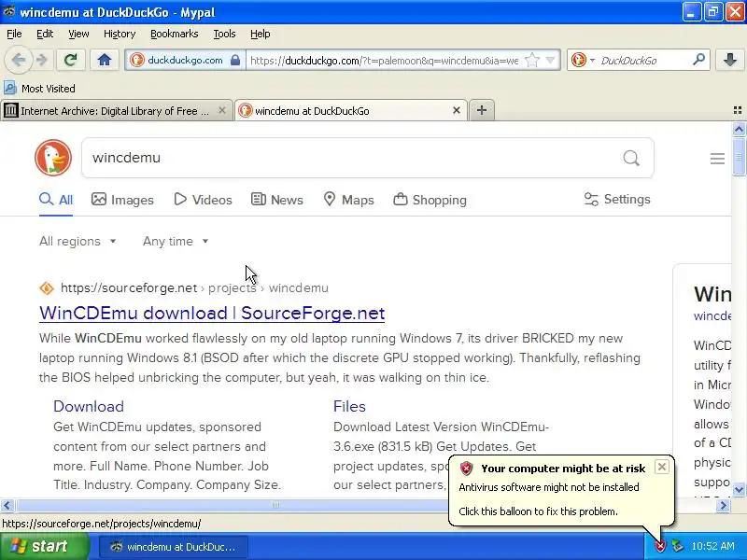Open WinCDEmu download SourceForge.net result
The image size is (747, 560).
click(212, 313)
